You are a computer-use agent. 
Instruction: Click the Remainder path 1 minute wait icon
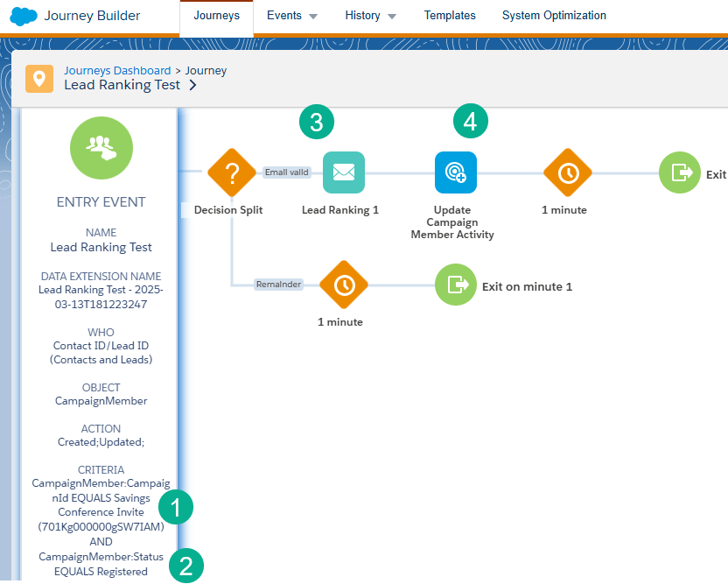click(344, 285)
